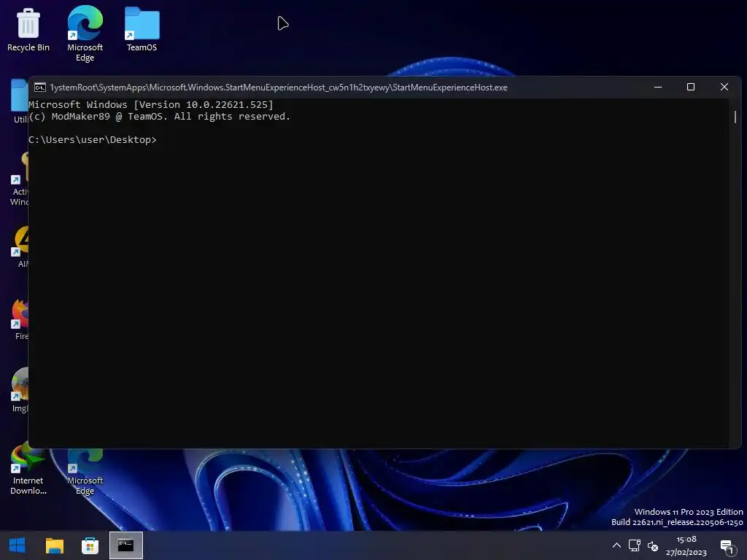Open Microsoft Store from the taskbar
Image resolution: width=747 pixels, height=560 pixels.
pyautogui.click(x=90, y=545)
